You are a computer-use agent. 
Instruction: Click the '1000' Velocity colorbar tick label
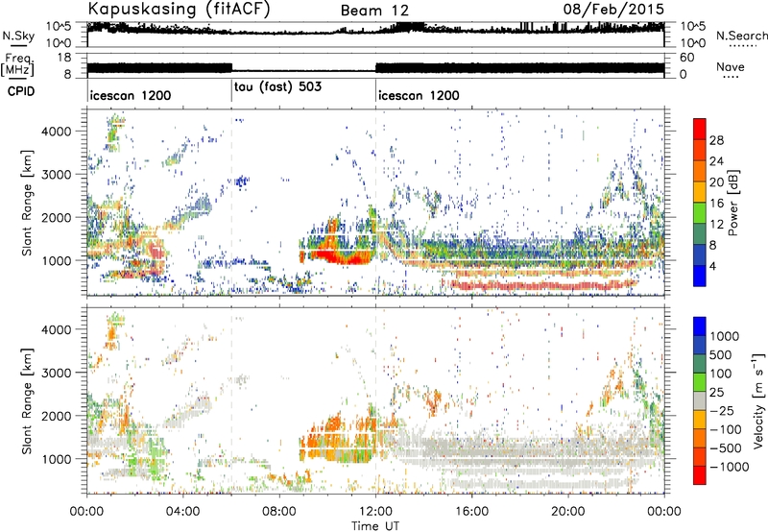[725, 336]
